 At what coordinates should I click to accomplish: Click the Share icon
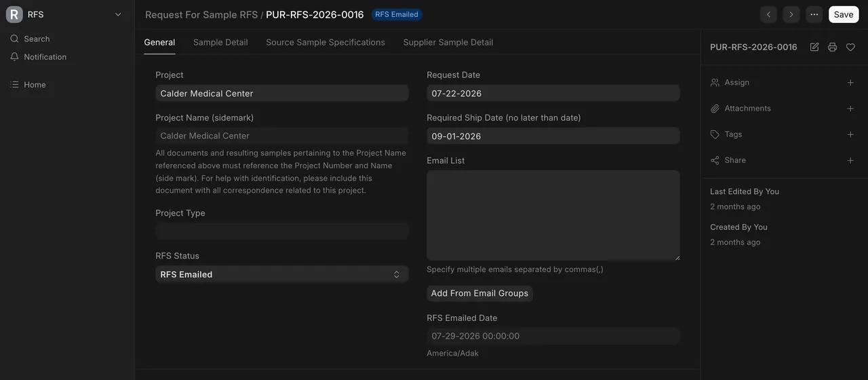715,161
